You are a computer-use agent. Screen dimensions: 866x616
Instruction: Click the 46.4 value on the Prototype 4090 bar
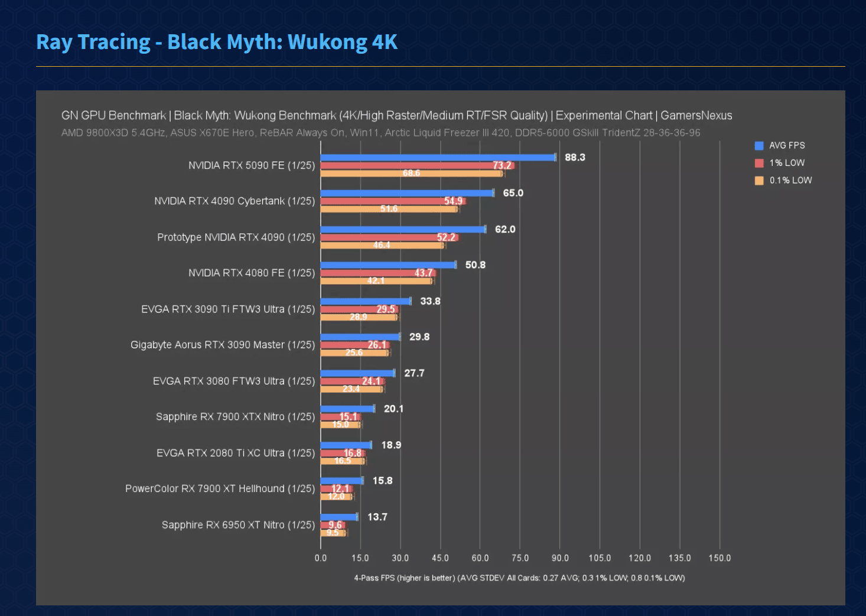pyautogui.click(x=382, y=245)
